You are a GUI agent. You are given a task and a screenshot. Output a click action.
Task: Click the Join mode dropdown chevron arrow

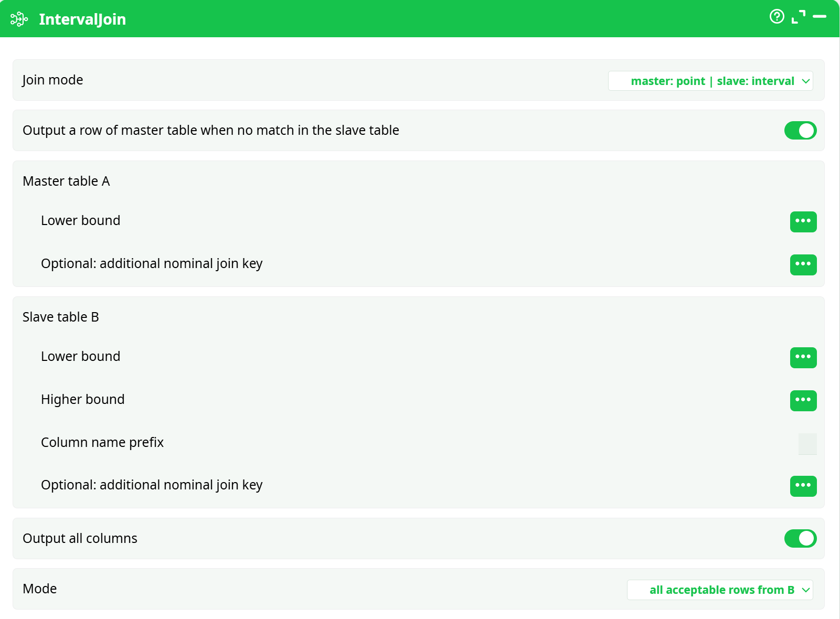click(x=806, y=81)
